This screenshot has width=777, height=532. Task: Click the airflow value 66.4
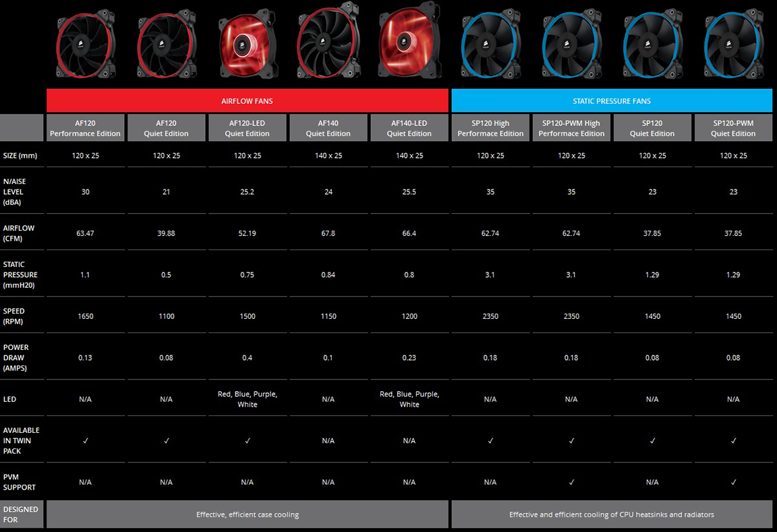point(409,233)
